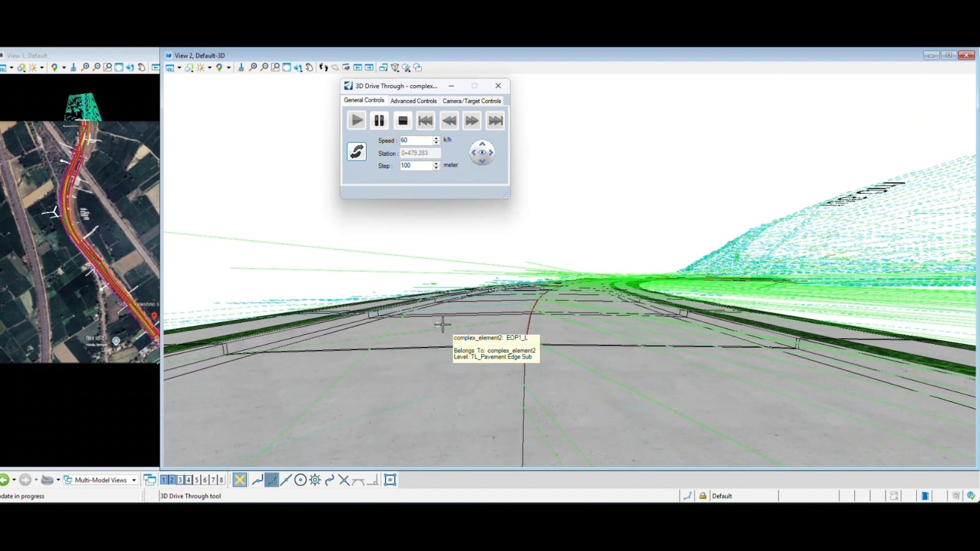The width and height of the screenshot is (980, 551).
Task: Fit View in View 2
Action: point(287,67)
